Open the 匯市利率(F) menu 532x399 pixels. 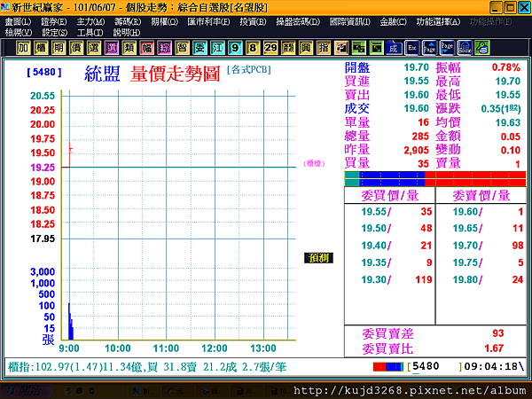208,21
